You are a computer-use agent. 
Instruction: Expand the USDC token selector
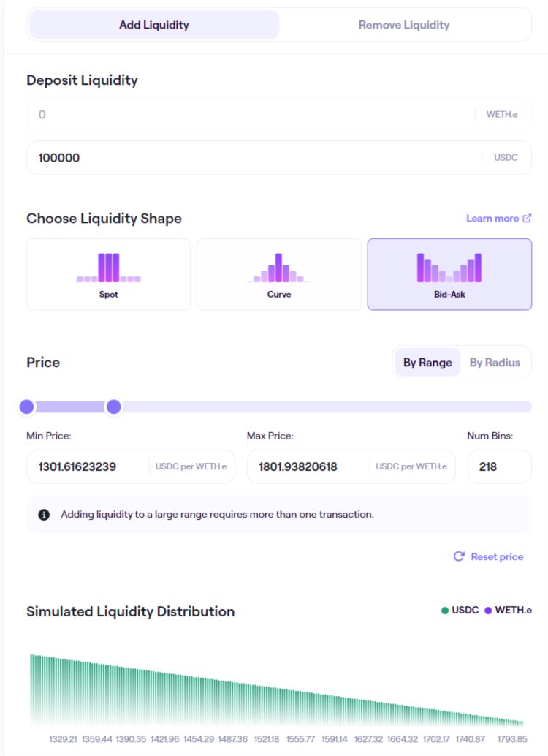[x=511, y=157]
